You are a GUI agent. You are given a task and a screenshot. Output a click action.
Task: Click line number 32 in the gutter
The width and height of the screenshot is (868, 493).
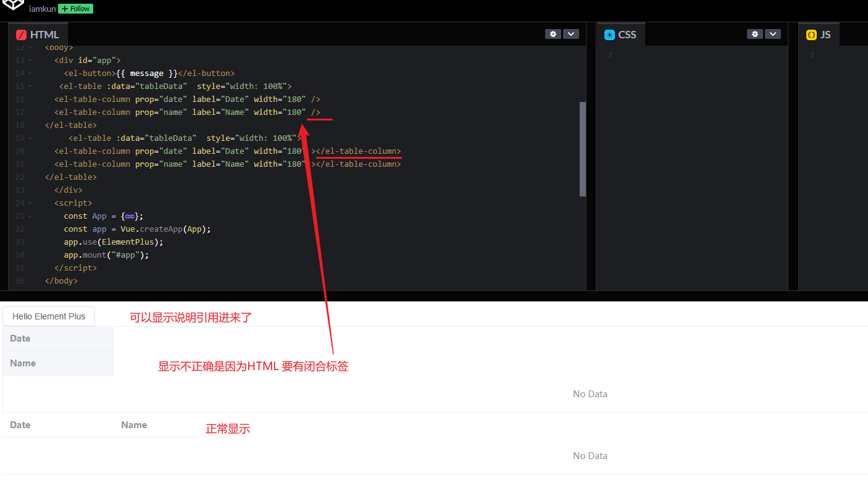(x=20, y=229)
